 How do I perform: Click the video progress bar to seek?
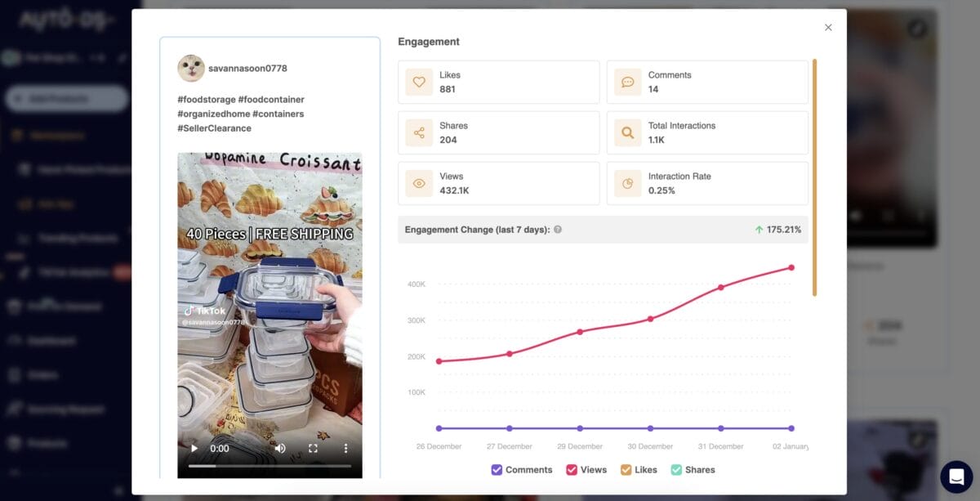[x=269, y=467]
